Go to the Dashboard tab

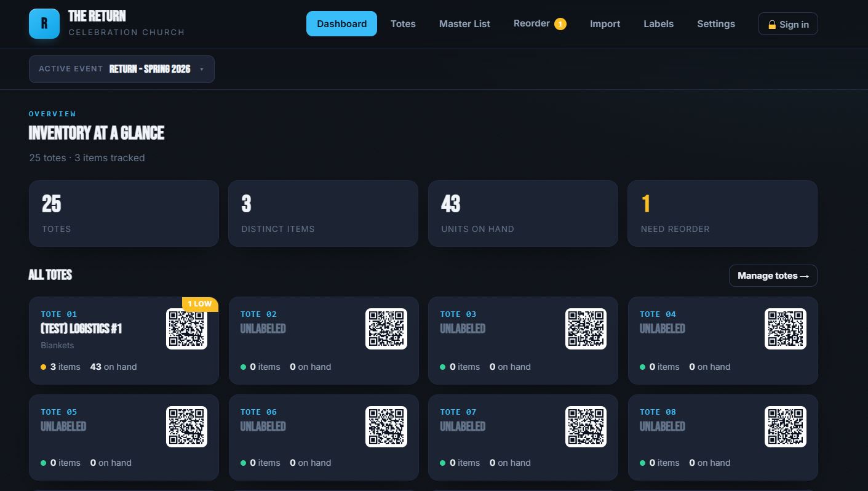tap(341, 24)
